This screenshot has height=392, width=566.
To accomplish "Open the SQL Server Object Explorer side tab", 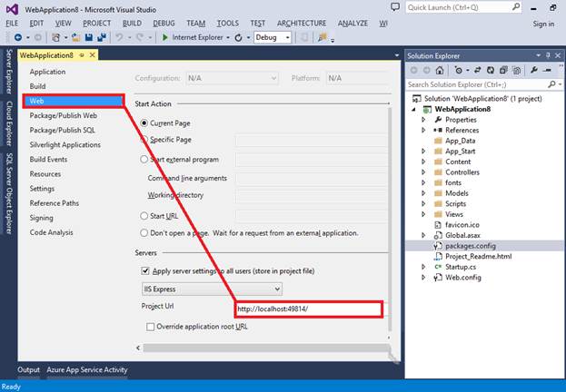I will tap(9, 193).
